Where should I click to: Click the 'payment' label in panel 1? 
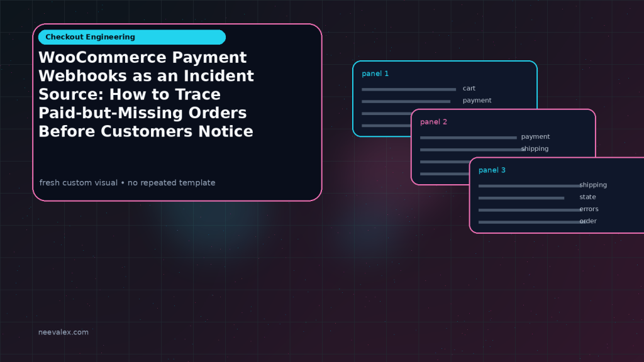[x=477, y=101]
